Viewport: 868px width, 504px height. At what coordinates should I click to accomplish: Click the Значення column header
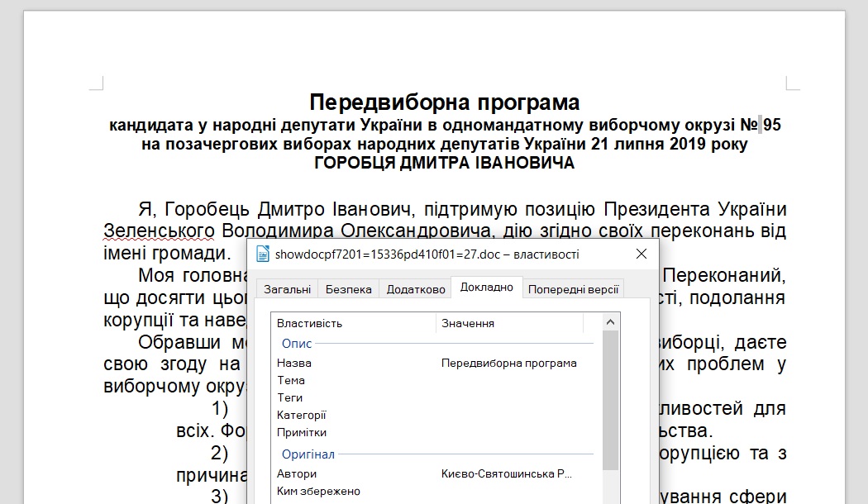point(468,323)
